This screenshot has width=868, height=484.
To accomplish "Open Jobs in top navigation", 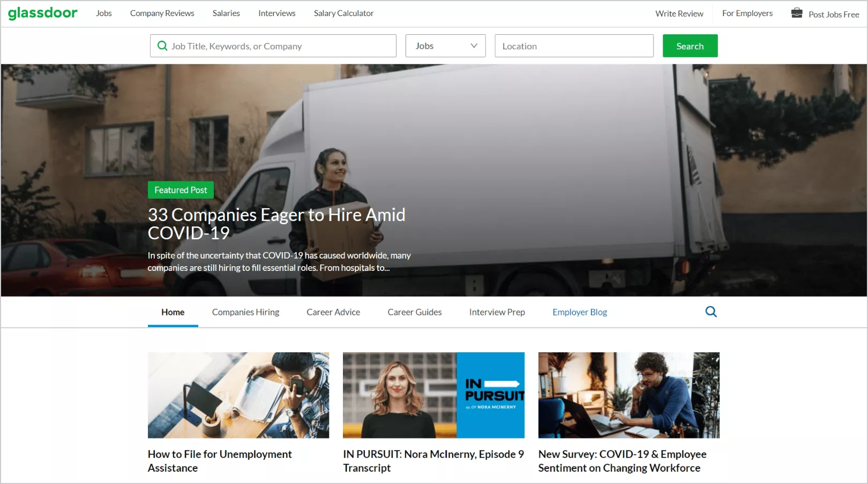I will 104,13.
